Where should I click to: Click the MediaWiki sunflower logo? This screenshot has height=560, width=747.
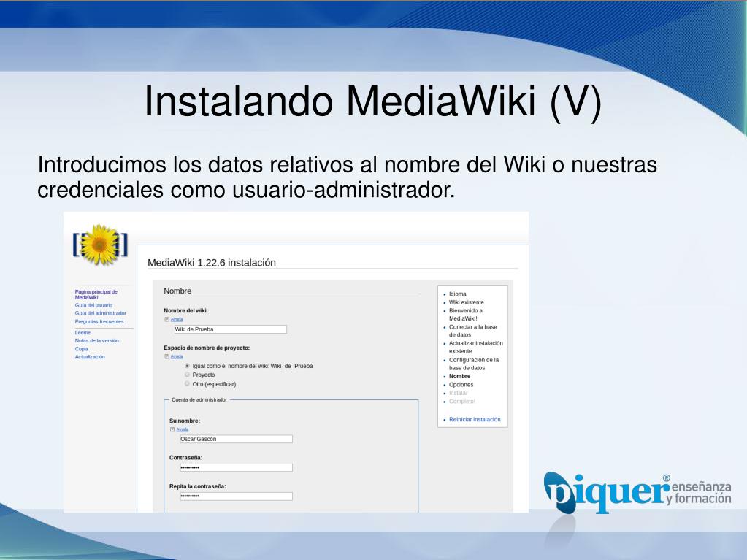[x=100, y=245]
